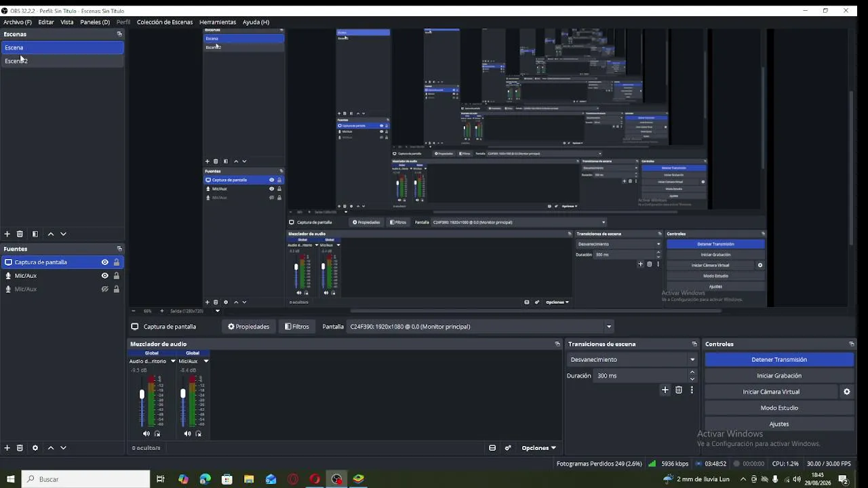Open the Archivo menu
Viewport: 868px width, 488px height.
18,22
